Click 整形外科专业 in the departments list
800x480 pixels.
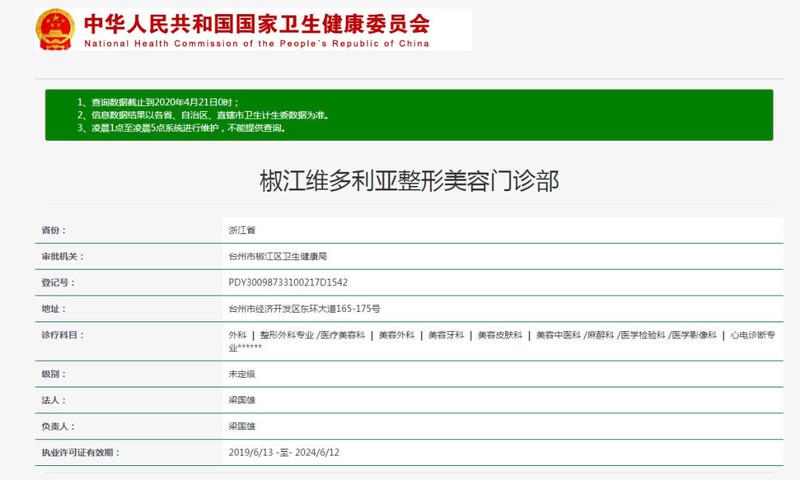(x=286, y=336)
